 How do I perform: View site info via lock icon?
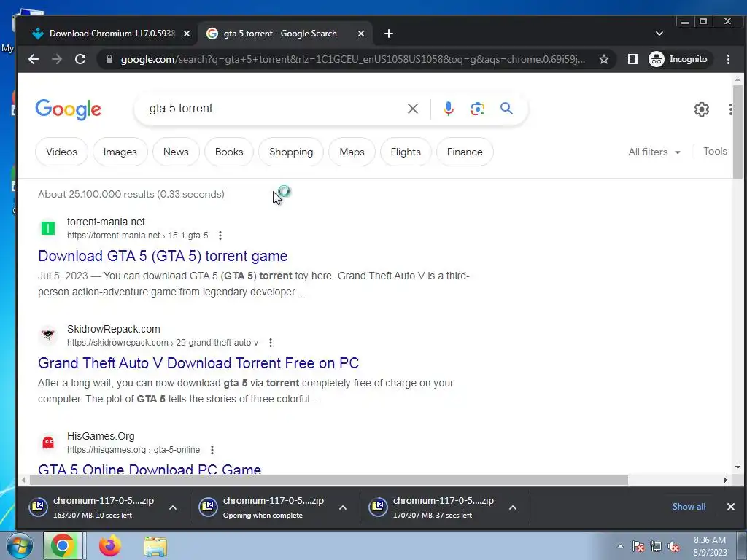(109, 59)
